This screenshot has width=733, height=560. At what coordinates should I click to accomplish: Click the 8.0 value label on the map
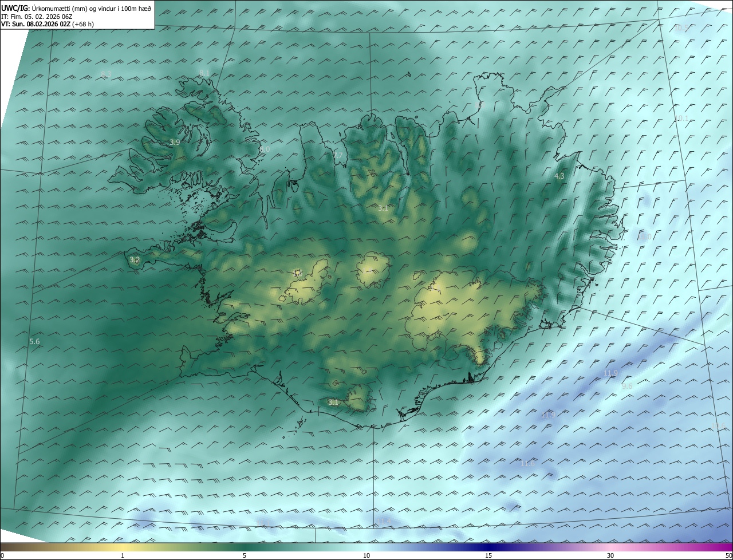[x=264, y=149]
